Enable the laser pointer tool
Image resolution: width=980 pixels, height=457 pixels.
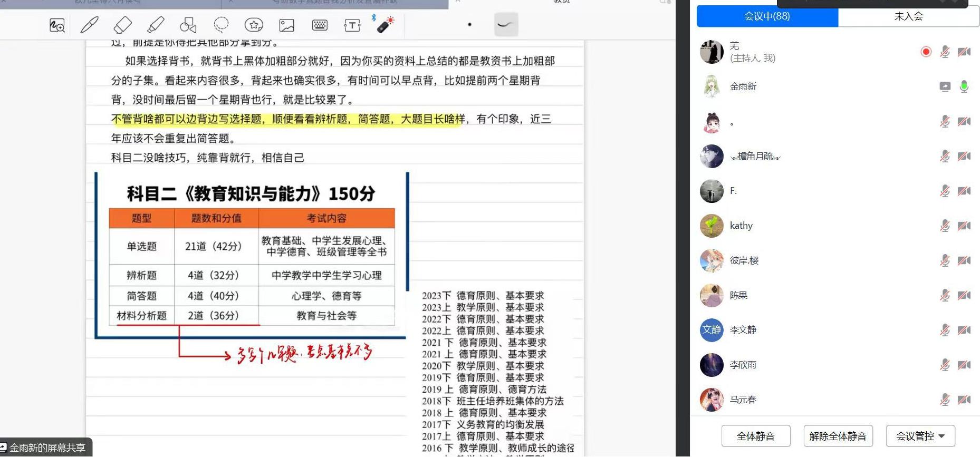[385, 24]
